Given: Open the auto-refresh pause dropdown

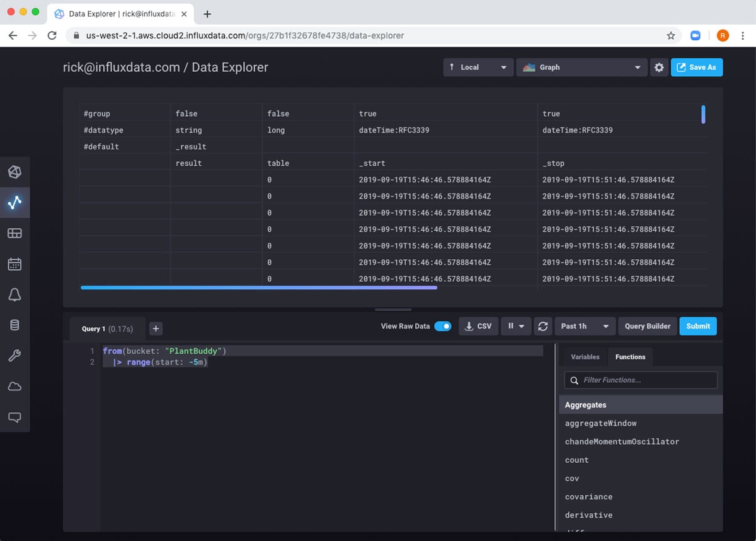Looking at the screenshot, I should coord(516,326).
